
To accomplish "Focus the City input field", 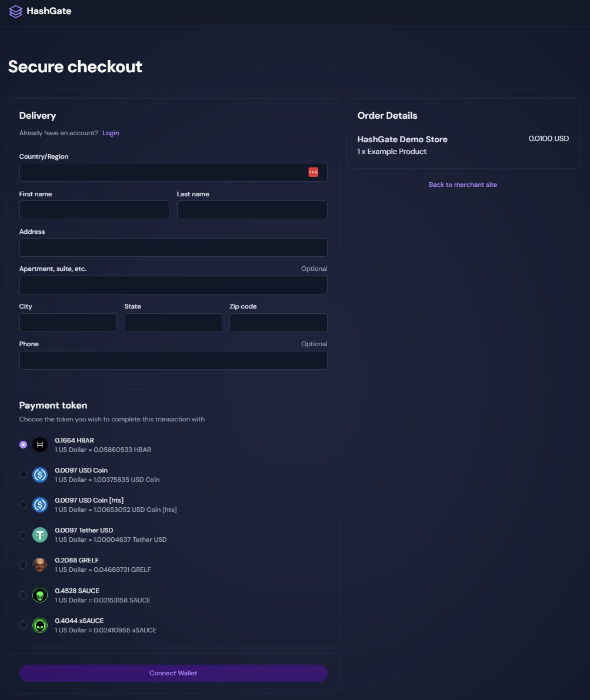I will pos(68,322).
